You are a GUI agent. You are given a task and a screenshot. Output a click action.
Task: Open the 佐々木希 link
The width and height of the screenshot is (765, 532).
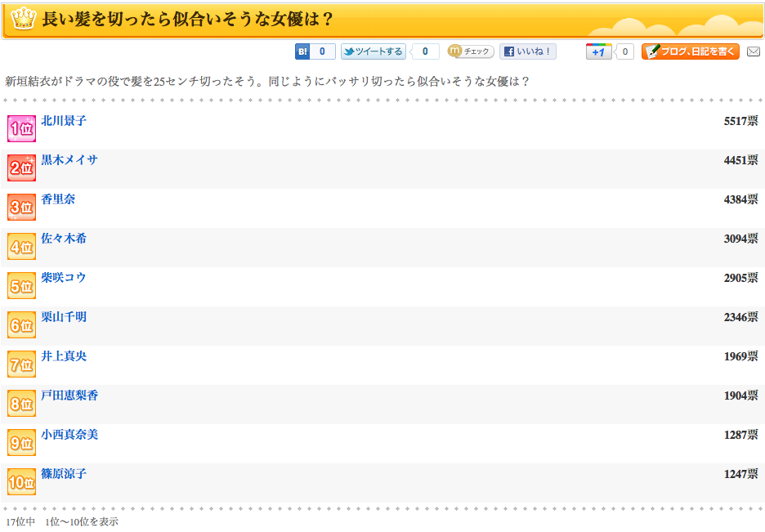tap(64, 239)
